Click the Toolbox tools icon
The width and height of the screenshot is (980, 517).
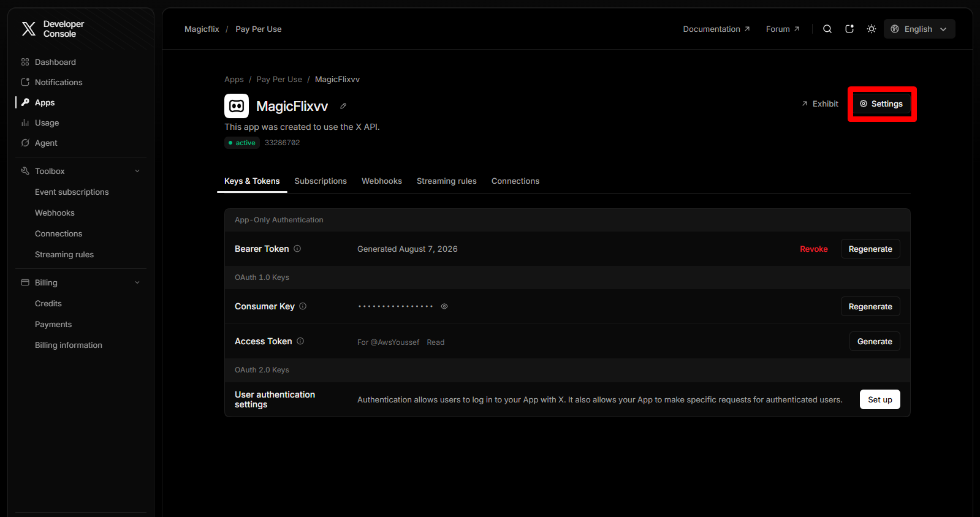pyautogui.click(x=25, y=171)
